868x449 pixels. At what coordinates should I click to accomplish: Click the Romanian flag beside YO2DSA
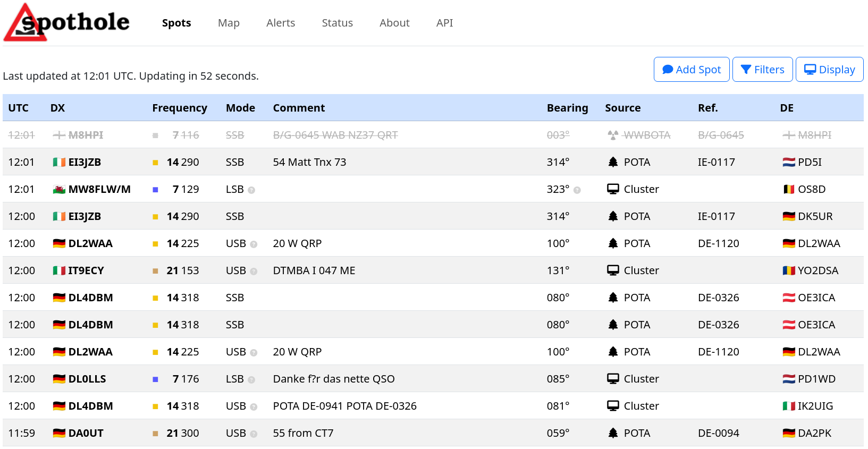coord(789,270)
